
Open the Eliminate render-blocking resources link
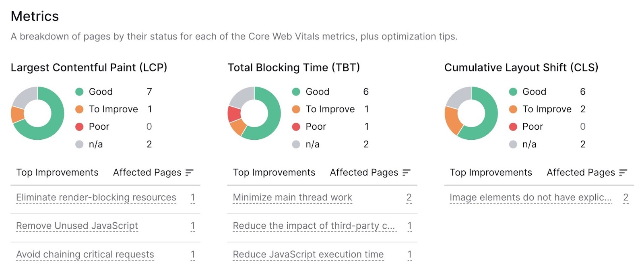point(95,198)
